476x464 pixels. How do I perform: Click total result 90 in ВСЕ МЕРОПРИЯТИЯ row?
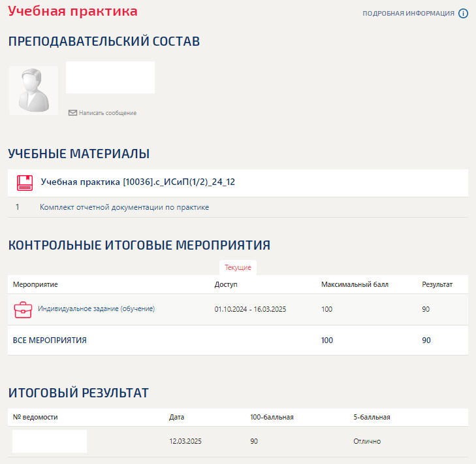coord(426,340)
